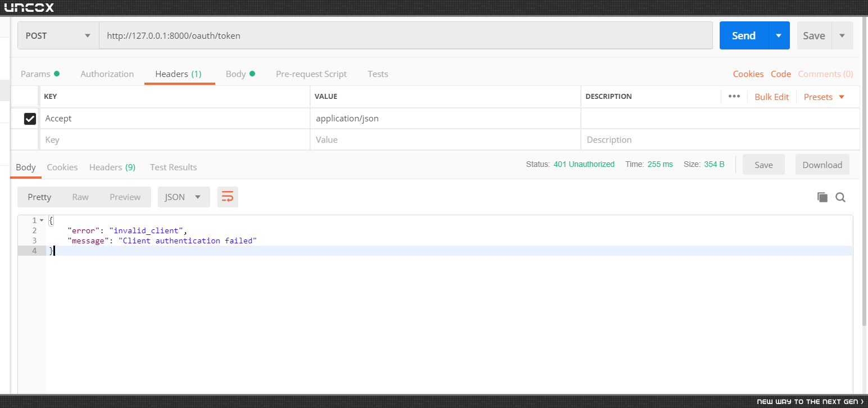Click the empty Value placeholder field

(x=445, y=139)
